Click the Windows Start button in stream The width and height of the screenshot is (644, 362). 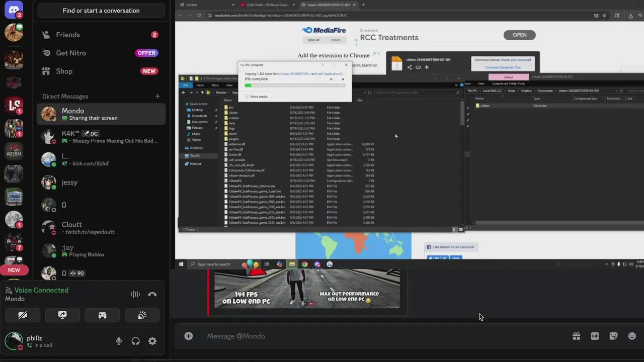tap(181, 264)
